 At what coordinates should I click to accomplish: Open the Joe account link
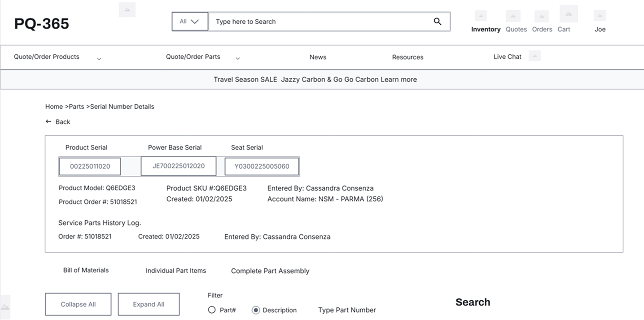(x=600, y=29)
